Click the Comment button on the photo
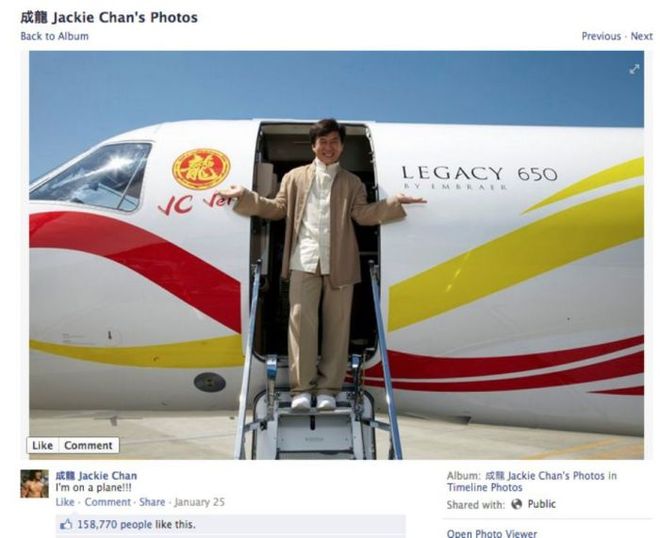660x538 pixels. 88,445
